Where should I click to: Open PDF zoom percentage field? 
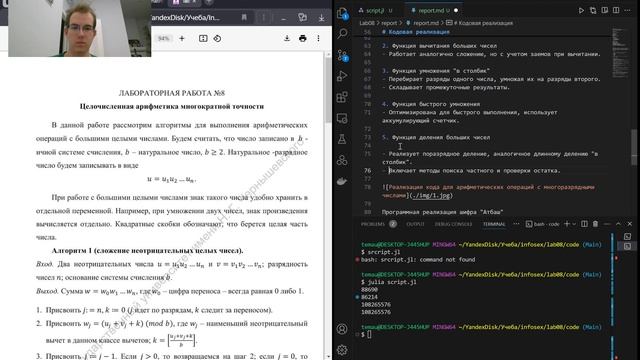pos(163,38)
